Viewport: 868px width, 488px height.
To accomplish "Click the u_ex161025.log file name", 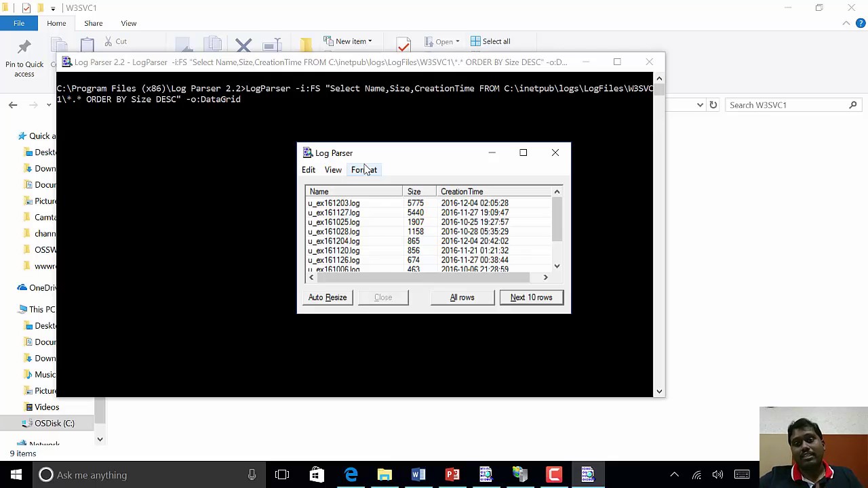I will click(334, 222).
